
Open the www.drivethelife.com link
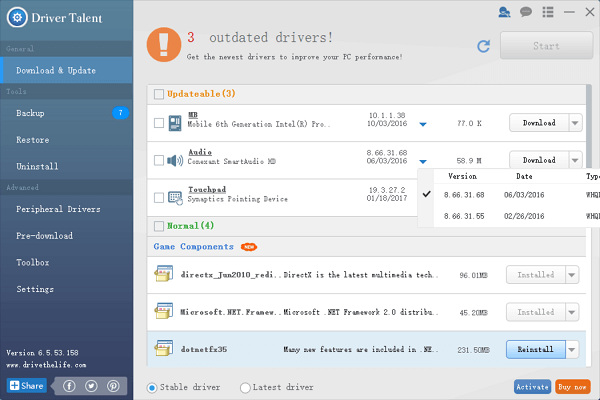pos(46,365)
